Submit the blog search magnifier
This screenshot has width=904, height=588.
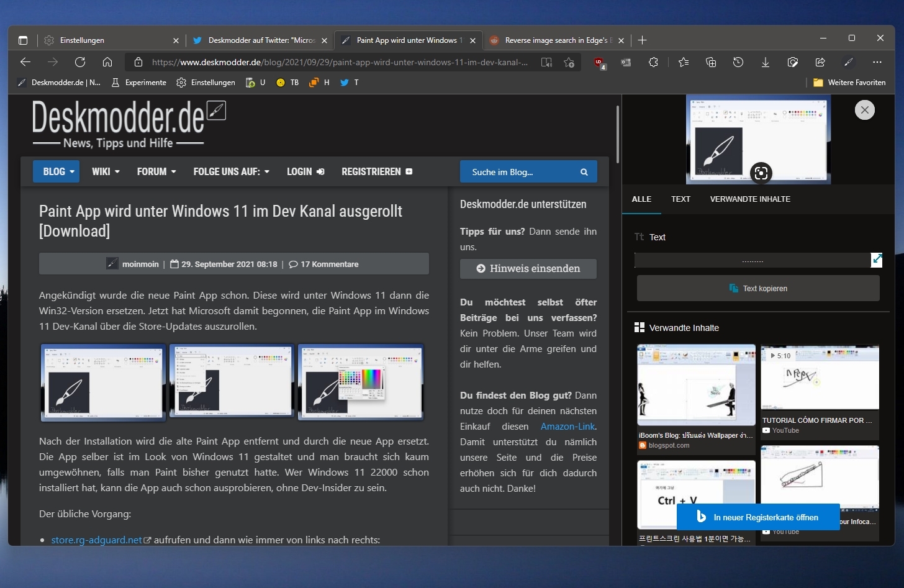point(584,172)
